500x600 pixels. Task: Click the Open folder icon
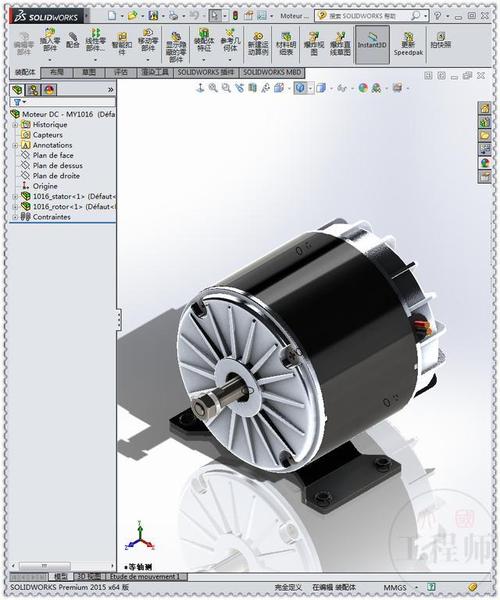[x=132, y=16]
